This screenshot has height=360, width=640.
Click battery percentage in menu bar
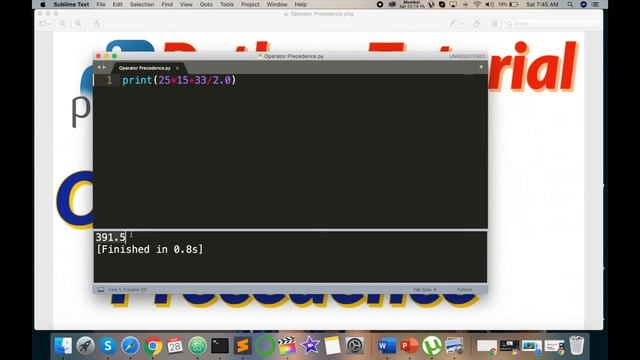click(502, 4)
